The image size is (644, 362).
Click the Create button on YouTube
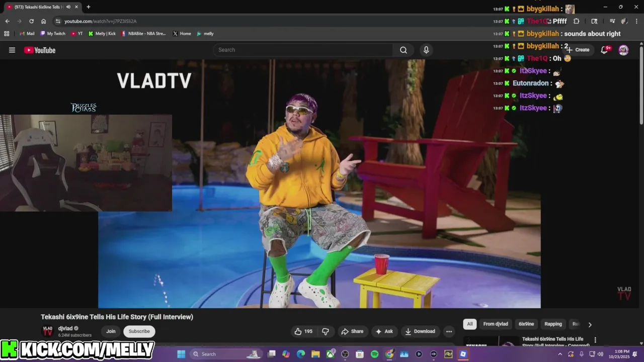click(x=578, y=50)
